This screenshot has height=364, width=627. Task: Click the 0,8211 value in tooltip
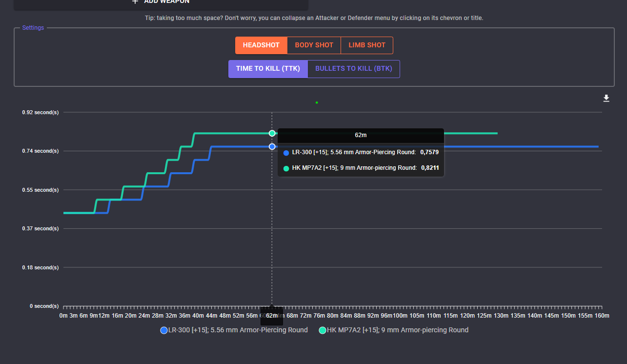(x=430, y=168)
